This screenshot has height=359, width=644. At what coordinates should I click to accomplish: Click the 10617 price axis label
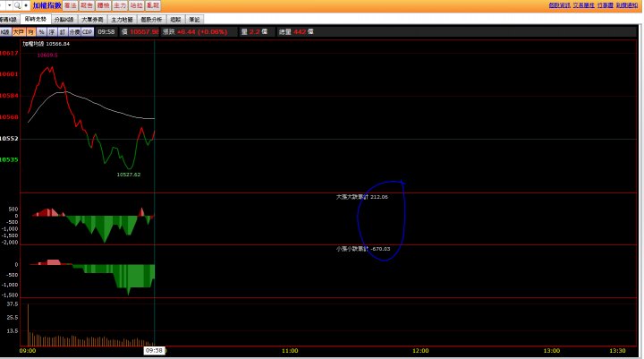click(9, 53)
